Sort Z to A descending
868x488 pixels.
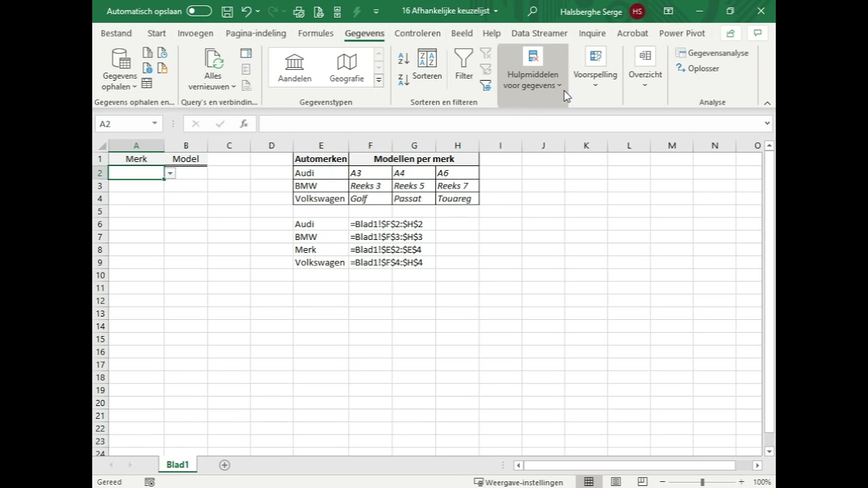click(x=403, y=79)
